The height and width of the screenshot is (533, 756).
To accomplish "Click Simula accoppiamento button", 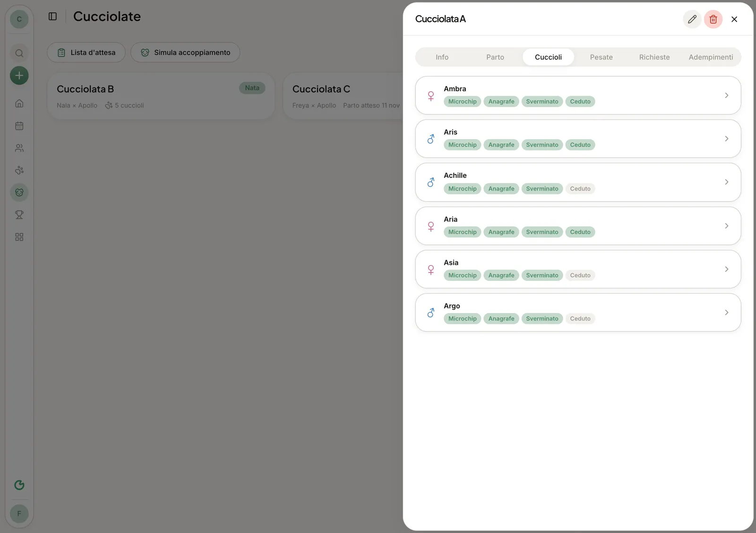I will point(185,52).
